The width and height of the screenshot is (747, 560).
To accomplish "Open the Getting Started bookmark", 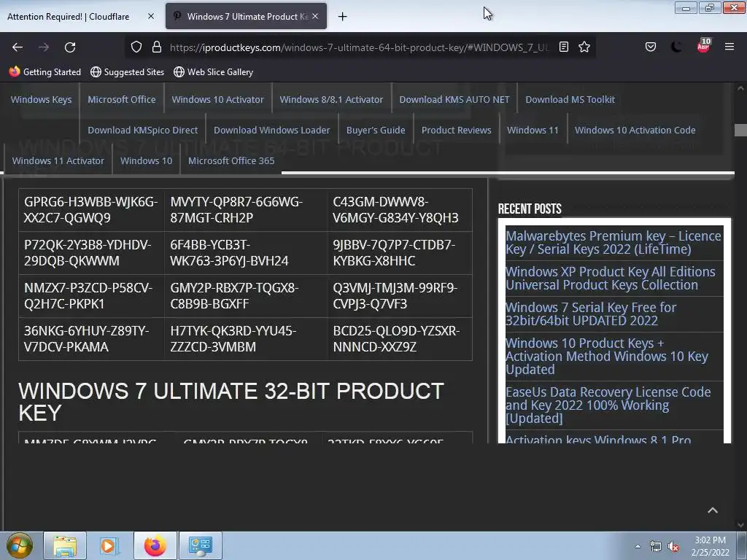I will pos(45,72).
